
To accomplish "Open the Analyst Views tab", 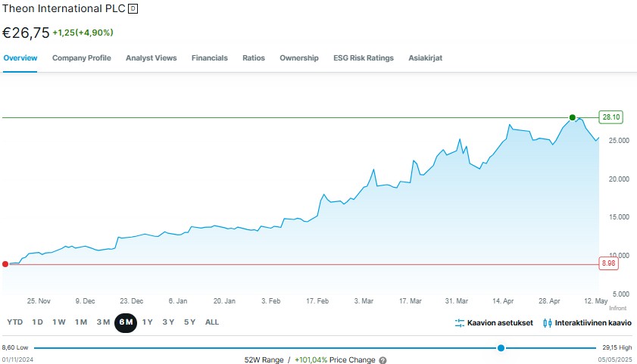I will (151, 58).
